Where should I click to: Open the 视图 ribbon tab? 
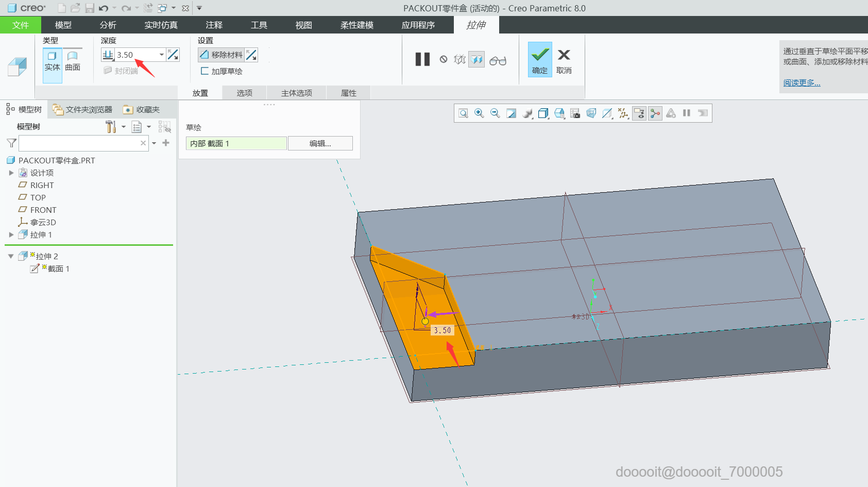[x=303, y=25]
